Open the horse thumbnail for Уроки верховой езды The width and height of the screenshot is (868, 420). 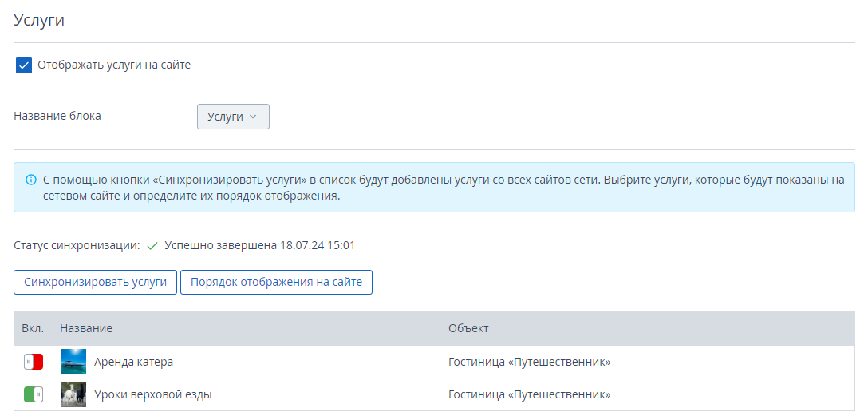[73, 394]
